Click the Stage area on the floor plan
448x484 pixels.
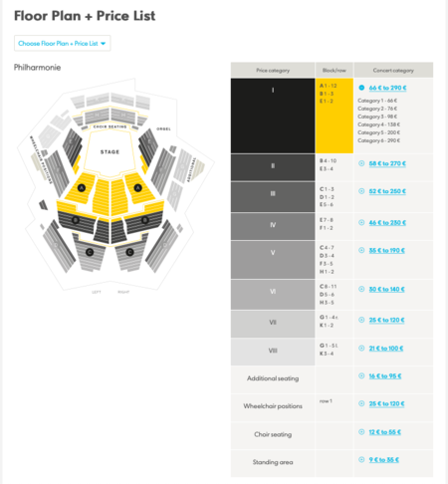point(110,153)
